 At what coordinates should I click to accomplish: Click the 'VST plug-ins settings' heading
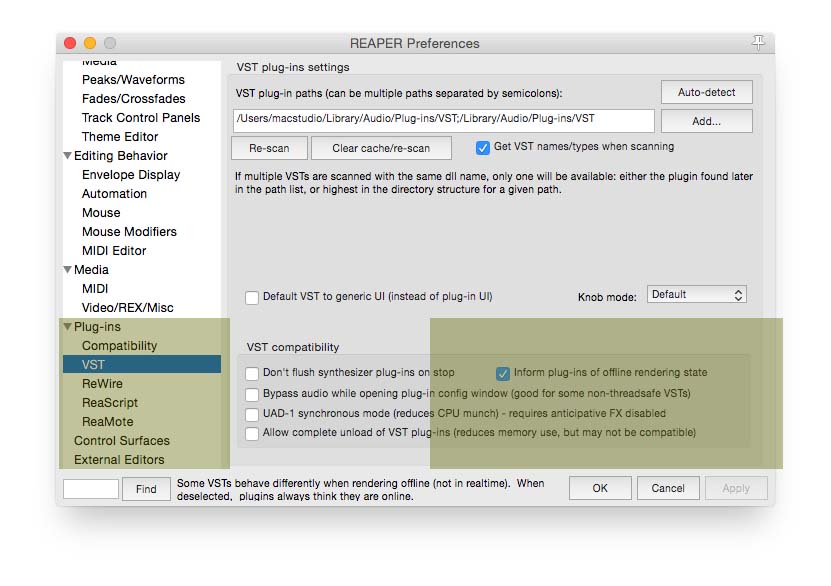(293, 67)
